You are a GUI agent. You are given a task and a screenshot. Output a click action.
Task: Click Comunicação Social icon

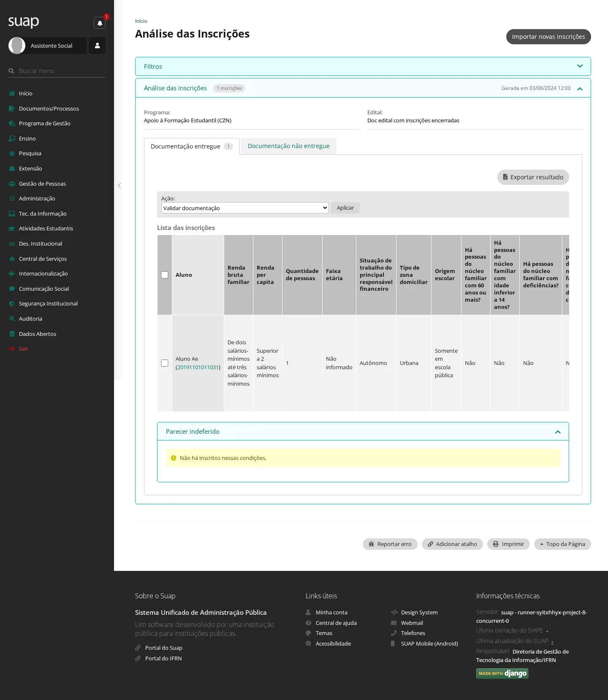pyautogui.click(x=12, y=289)
